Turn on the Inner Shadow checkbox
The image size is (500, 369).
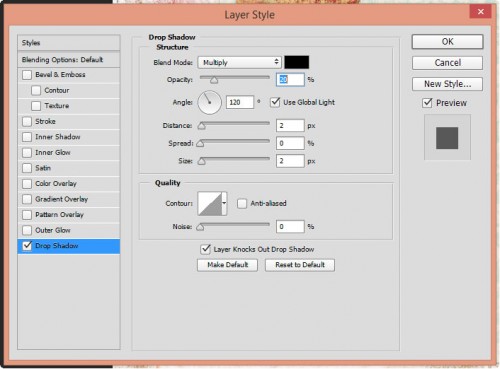pyautogui.click(x=27, y=137)
